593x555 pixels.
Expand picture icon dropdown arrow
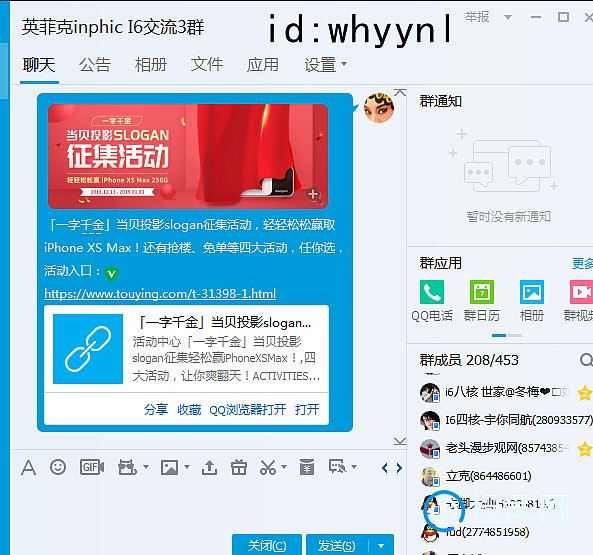(x=186, y=467)
